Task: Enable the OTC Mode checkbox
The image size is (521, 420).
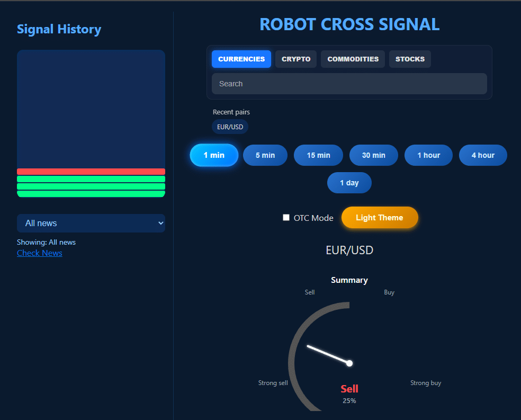Action: click(286, 217)
